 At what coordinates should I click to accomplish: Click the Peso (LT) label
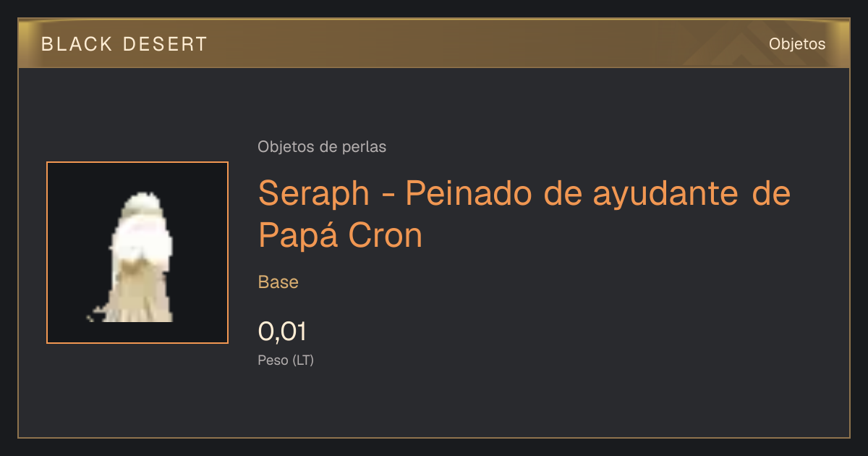(x=286, y=360)
